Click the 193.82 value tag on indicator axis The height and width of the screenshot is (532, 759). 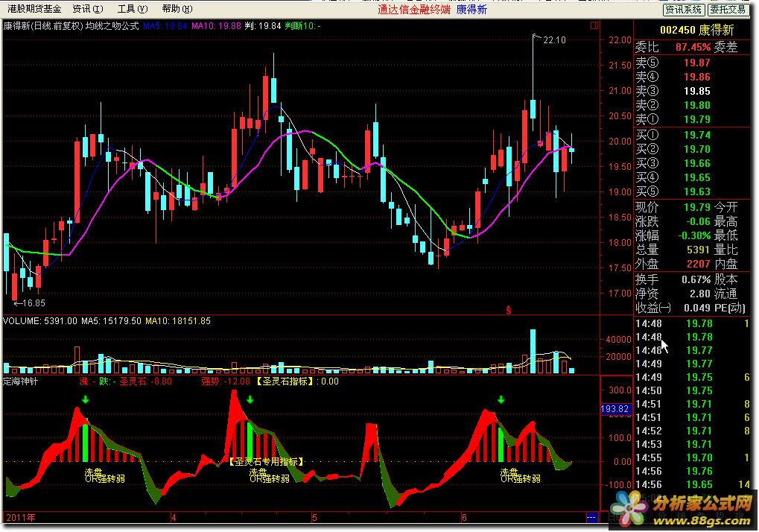(x=614, y=409)
